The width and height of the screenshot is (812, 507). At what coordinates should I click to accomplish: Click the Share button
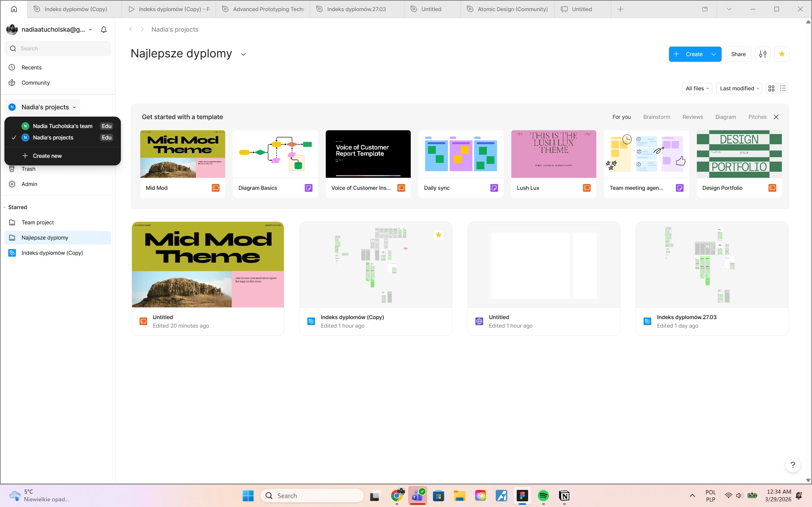click(x=738, y=54)
